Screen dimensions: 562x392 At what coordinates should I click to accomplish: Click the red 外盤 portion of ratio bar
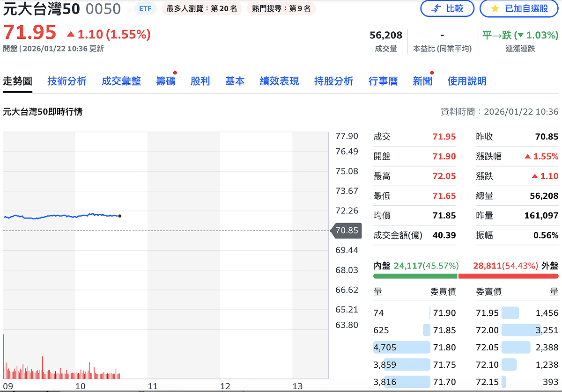tap(509, 276)
